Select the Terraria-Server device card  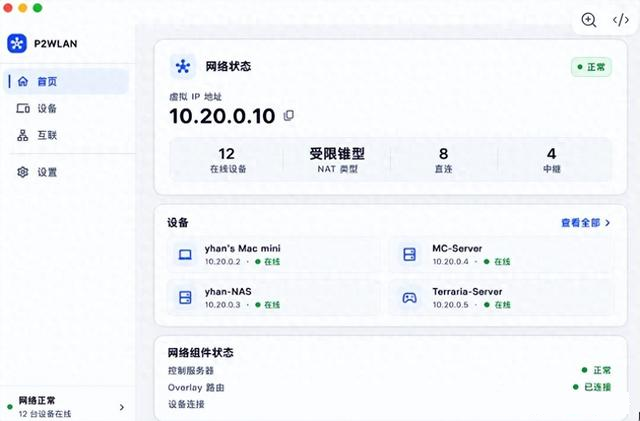click(x=501, y=297)
